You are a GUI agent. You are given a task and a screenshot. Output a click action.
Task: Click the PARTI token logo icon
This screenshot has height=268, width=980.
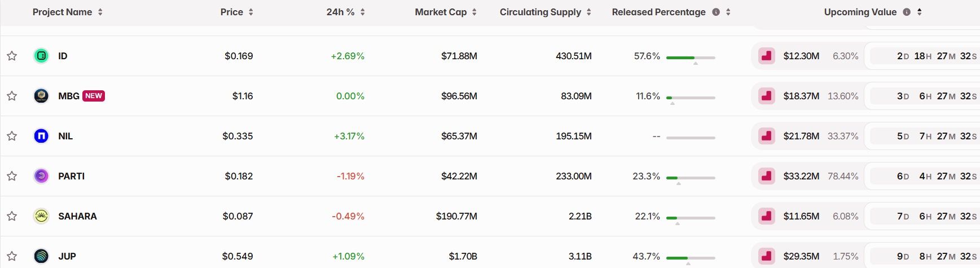41,176
